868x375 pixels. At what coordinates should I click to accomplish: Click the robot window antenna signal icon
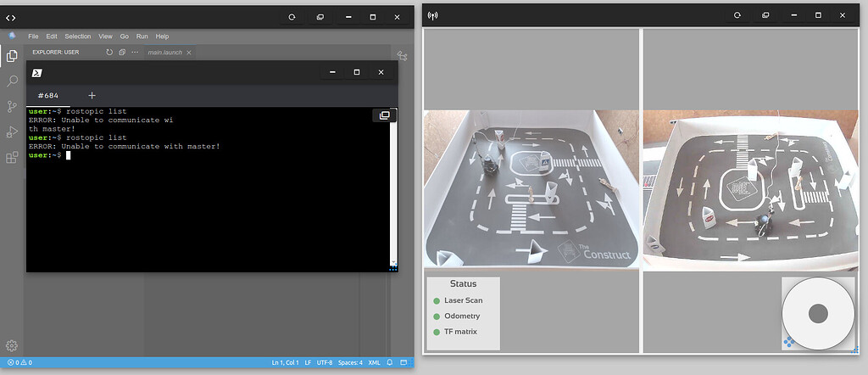click(x=433, y=15)
